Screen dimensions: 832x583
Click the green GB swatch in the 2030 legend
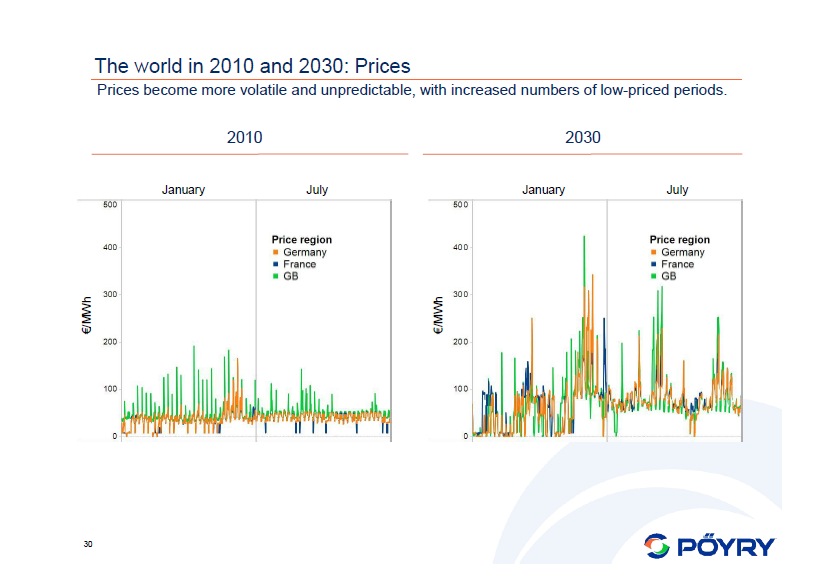coord(653,276)
